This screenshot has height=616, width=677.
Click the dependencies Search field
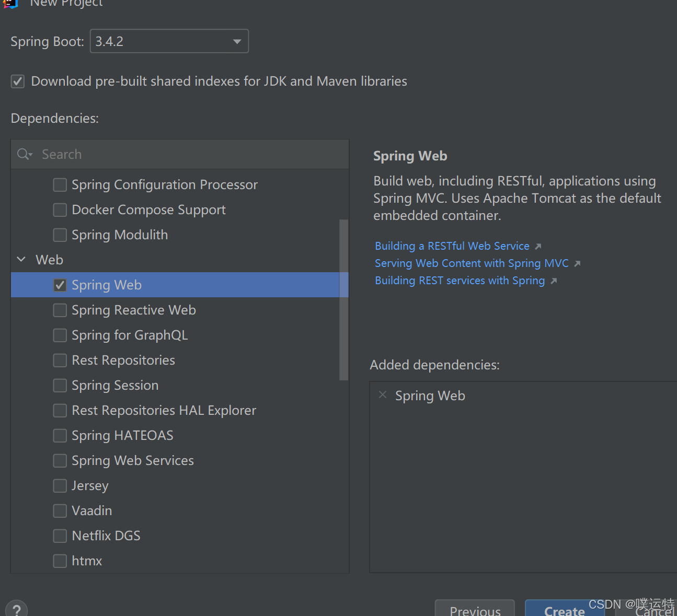click(x=180, y=154)
